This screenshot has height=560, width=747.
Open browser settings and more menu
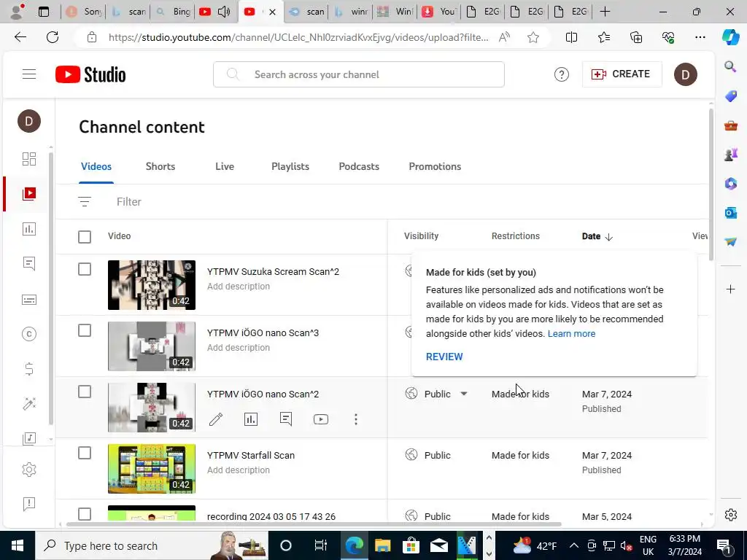pyautogui.click(x=700, y=37)
